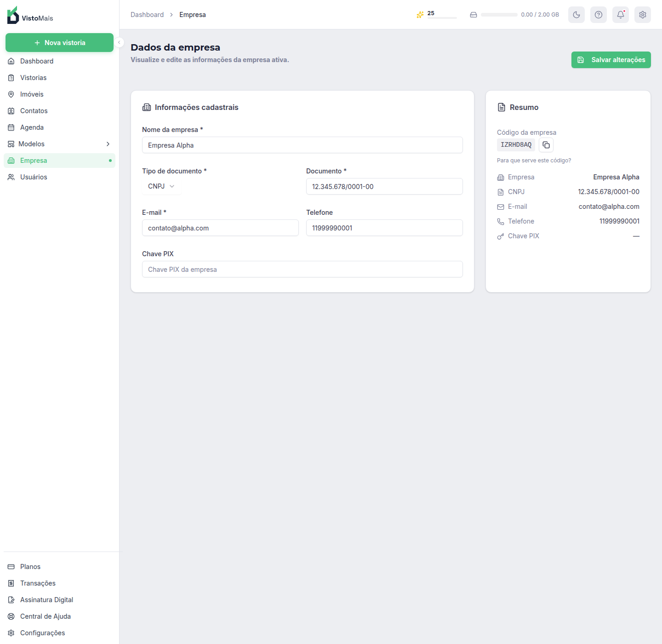Click Salvar alterações button
Screen dimensions: 662x644
[x=611, y=60]
